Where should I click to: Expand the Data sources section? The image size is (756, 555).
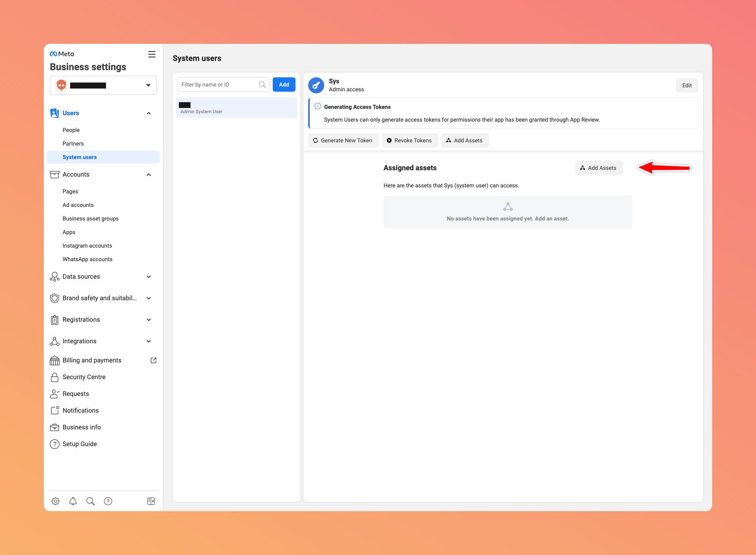click(149, 277)
